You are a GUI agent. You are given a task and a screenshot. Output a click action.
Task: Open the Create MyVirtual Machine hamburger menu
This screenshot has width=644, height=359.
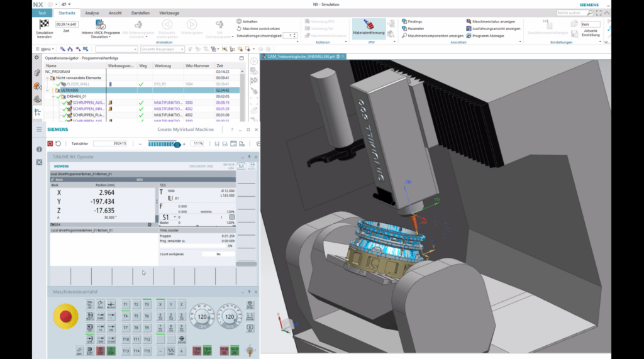(39, 130)
